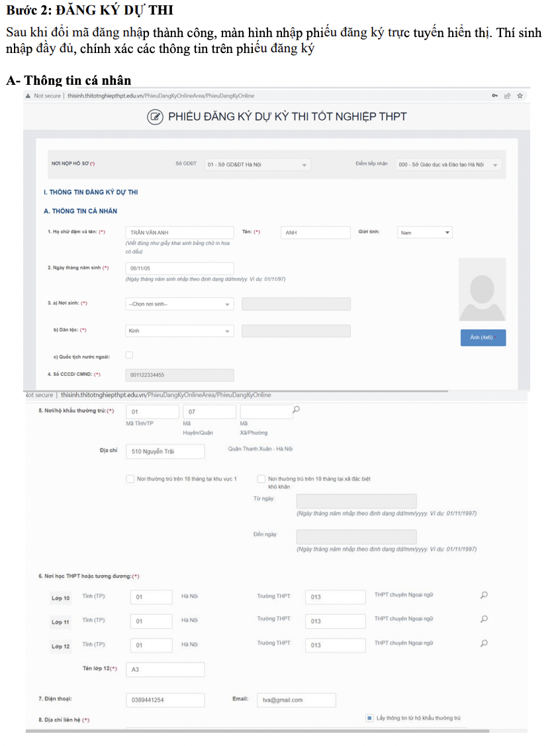Check Nơi thường trú trên 18 tháng khu vực 1

click(130, 478)
